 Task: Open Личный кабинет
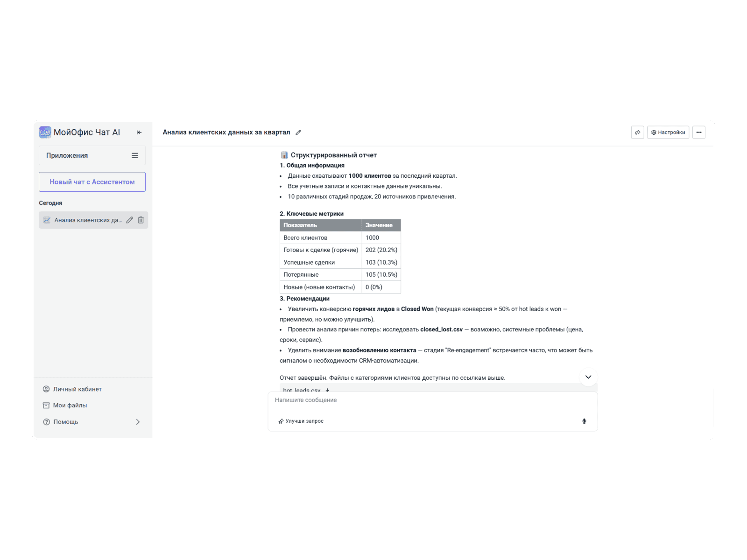77,389
